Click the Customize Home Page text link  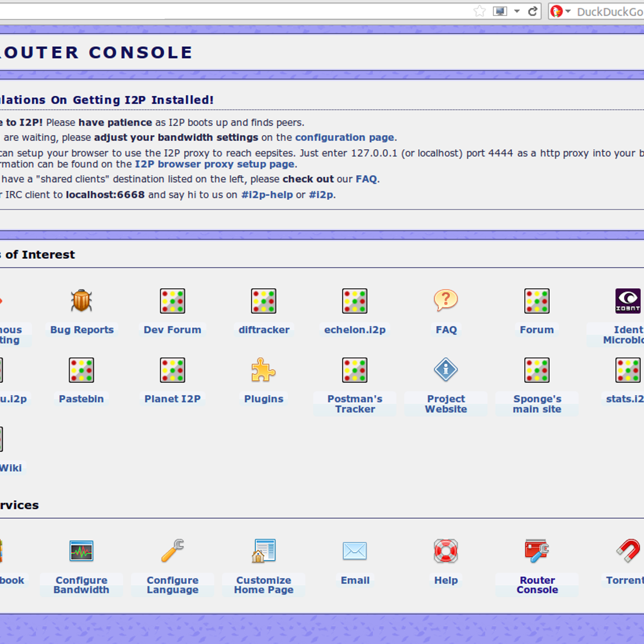click(x=264, y=585)
